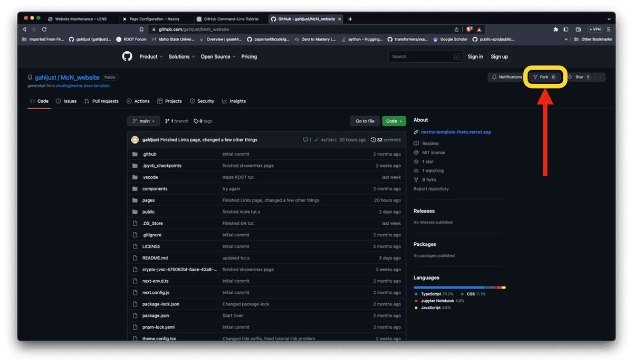
Task: Toggle the VPN button in toolbar
Action: tap(594, 30)
